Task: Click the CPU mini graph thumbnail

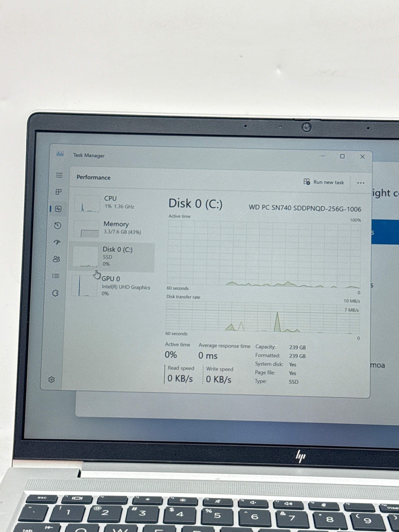Action: [x=87, y=203]
